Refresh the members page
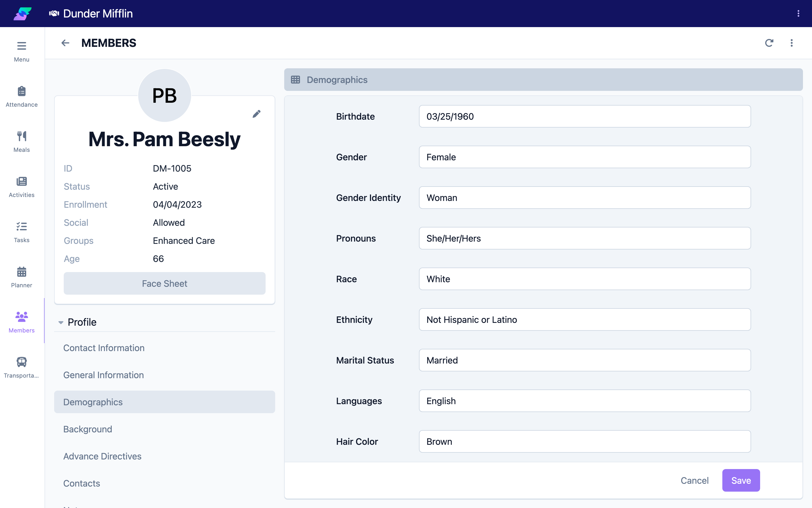The width and height of the screenshot is (812, 508). pyautogui.click(x=769, y=43)
